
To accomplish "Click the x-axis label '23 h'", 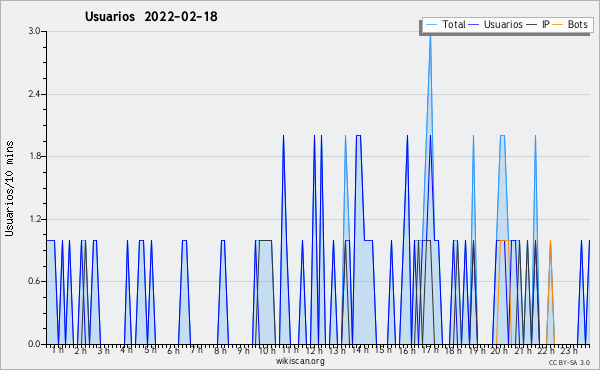I will pyautogui.click(x=569, y=351).
